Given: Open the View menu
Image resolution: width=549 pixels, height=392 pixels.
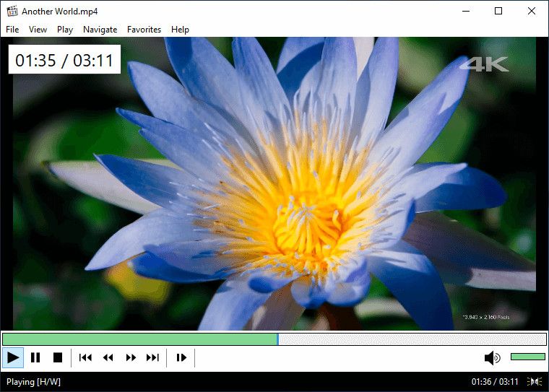Looking at the screenshot, I should [38, 30].
